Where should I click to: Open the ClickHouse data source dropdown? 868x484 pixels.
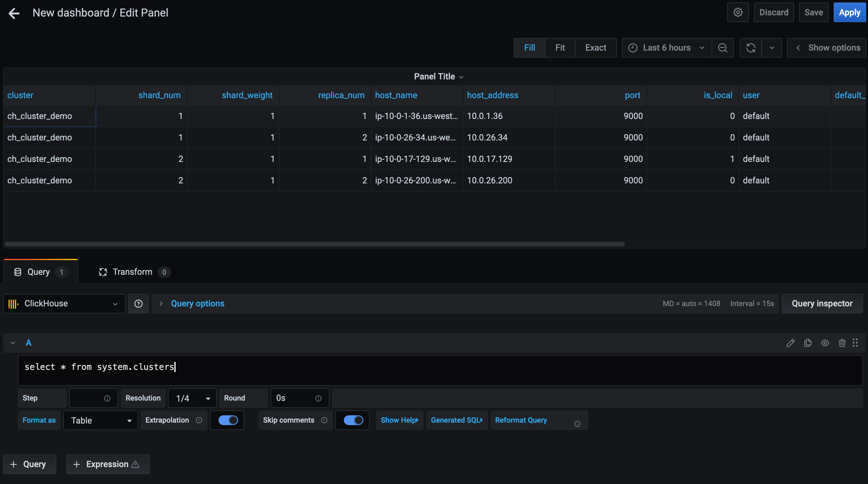pos(64,304)
